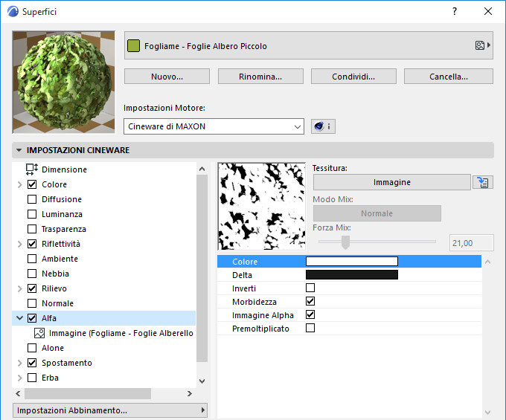Click the help question mark icon
Viewport: 506px width, 420px height.
455,12
